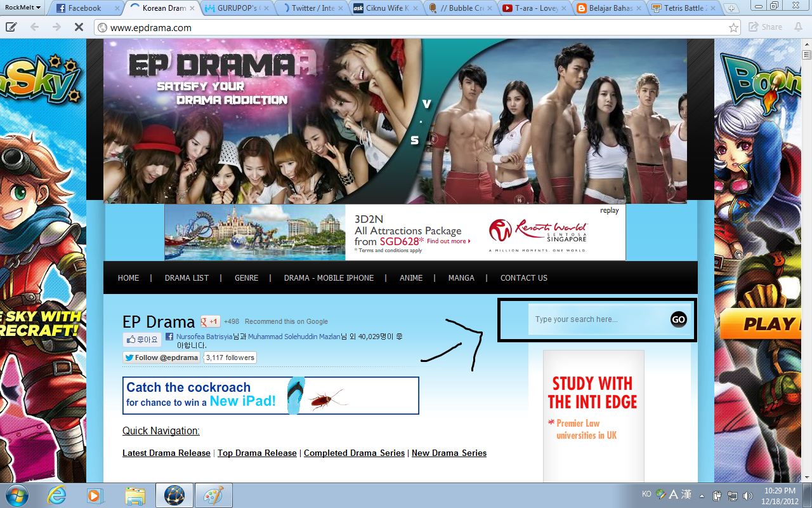Click Follow @epdrama Twitter button
The height and width of the screenshot is (508, 812).
[161, 358]
